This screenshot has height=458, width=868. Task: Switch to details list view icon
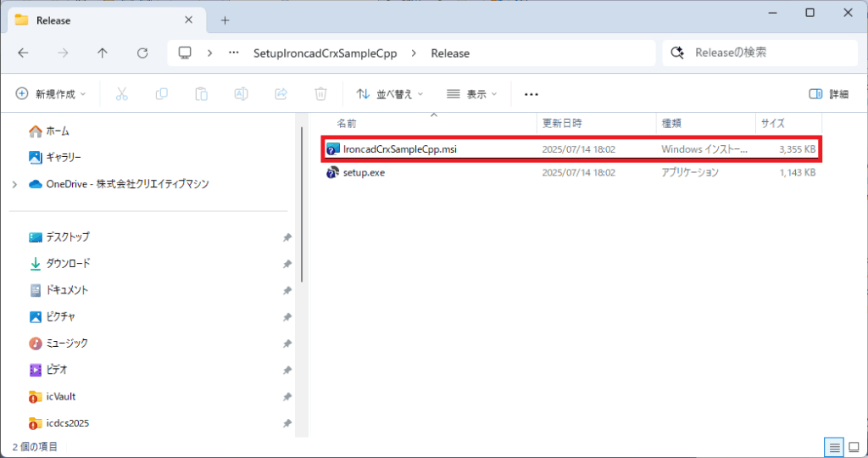point(834,446)
